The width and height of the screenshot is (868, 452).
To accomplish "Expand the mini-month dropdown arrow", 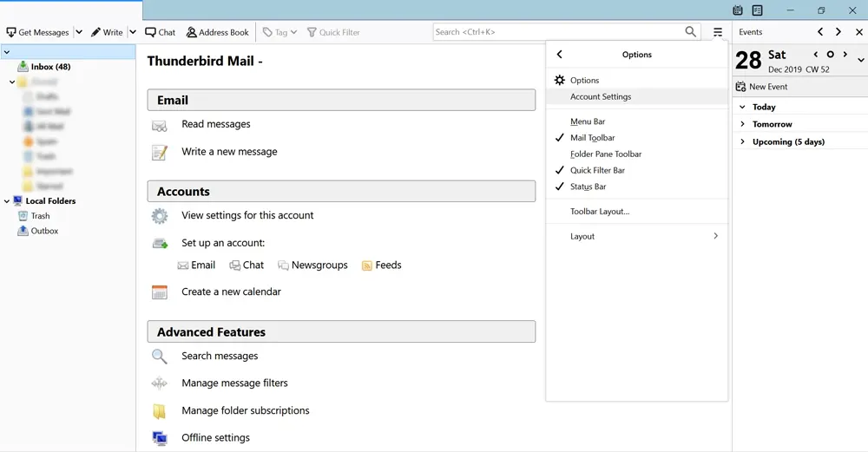I will point(861,60).
